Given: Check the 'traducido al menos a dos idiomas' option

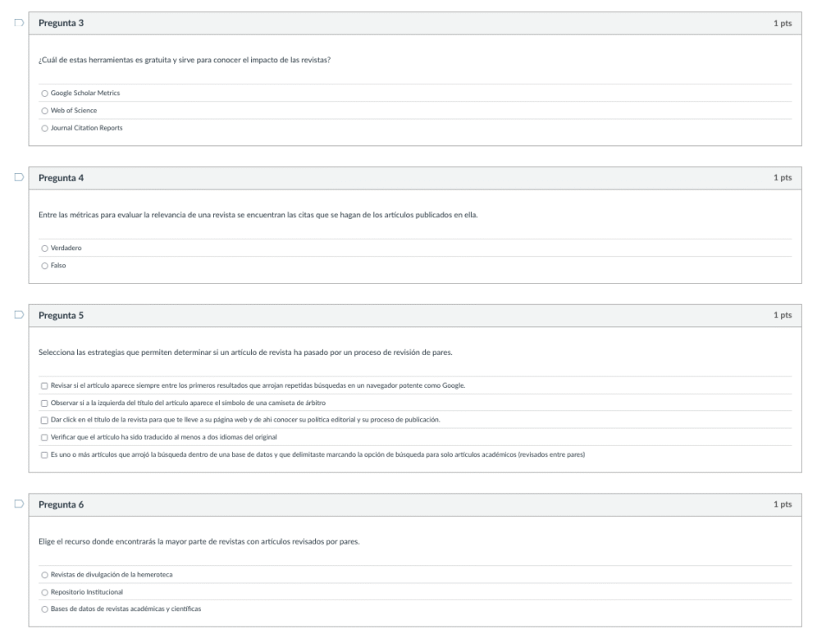Looking at the screenshot, I should click(x=44, y=437).
